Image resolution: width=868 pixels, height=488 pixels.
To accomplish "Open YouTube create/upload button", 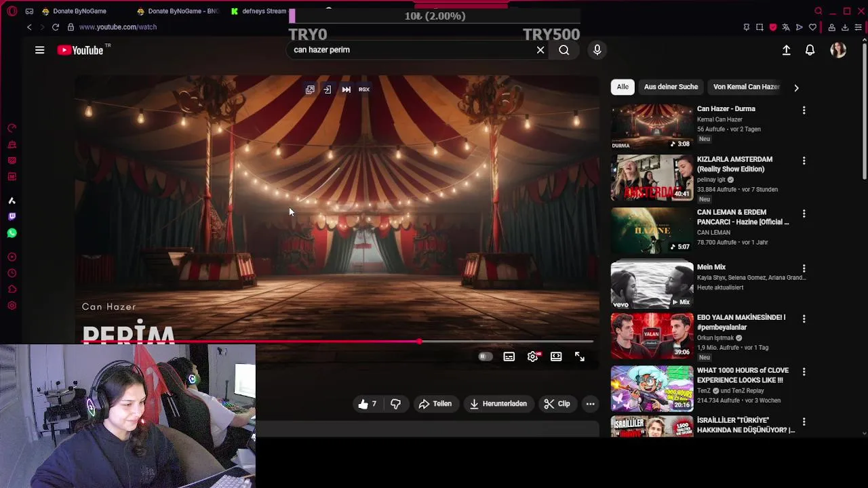I will click(x=786, y=50).
